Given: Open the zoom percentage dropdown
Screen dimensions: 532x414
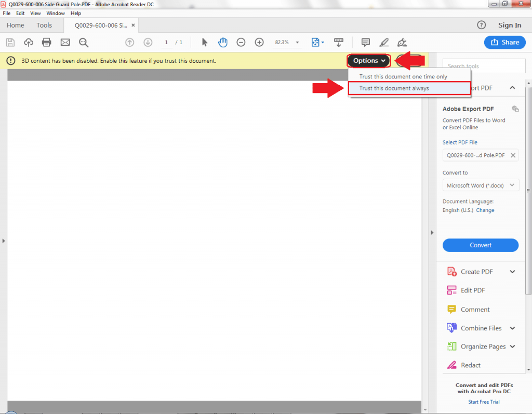Looking at the screenshot, I should 297,43.
